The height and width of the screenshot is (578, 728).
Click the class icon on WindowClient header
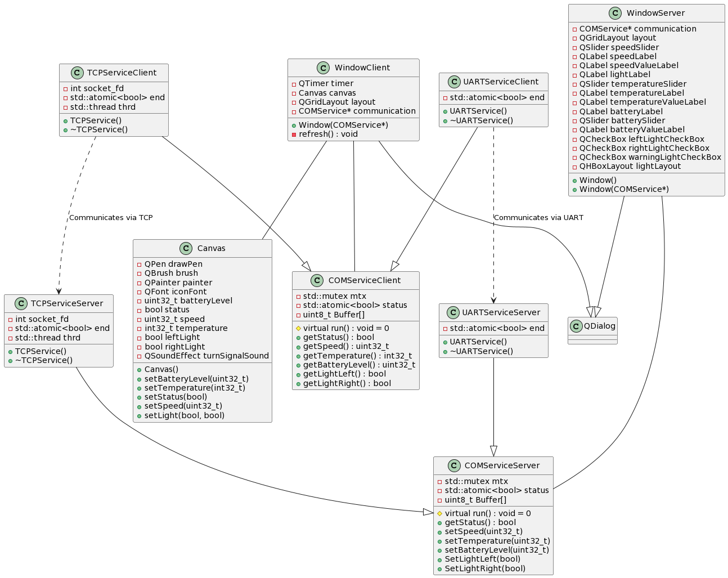[322, 68]
